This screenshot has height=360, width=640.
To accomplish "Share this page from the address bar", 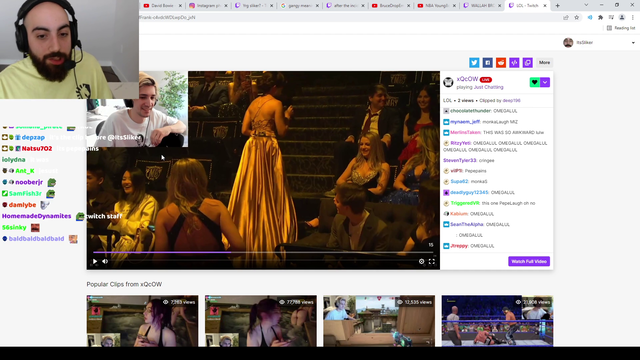I will coord(566,18).
